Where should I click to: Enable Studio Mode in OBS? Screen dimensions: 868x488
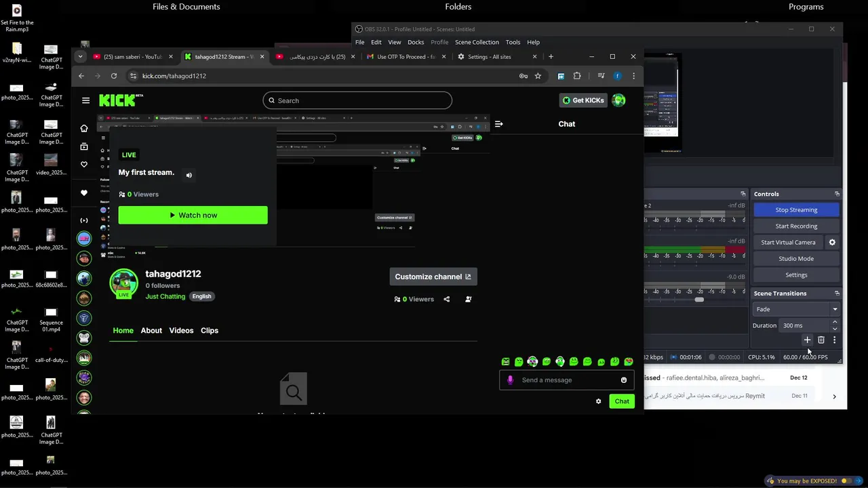click(796, 258)
